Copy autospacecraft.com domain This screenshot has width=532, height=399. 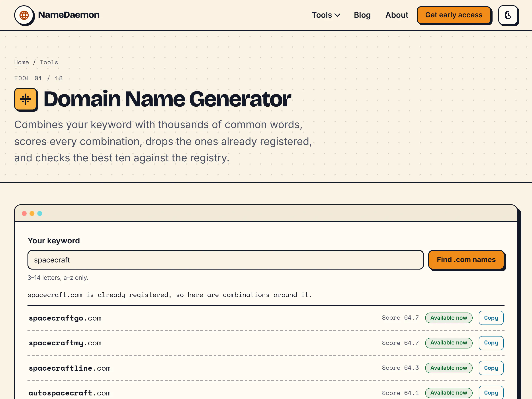[491, 393]
